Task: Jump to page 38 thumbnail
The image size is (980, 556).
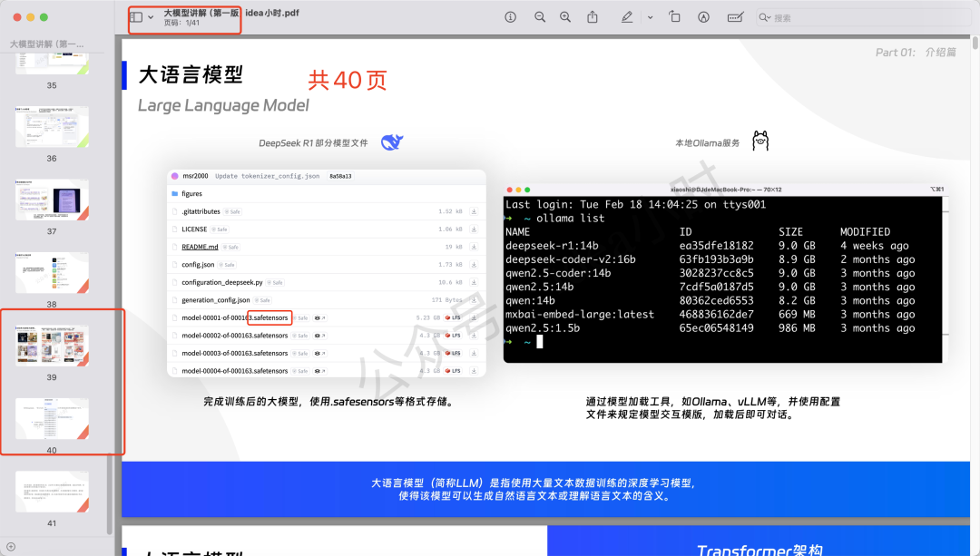Action: click(52, 273)
